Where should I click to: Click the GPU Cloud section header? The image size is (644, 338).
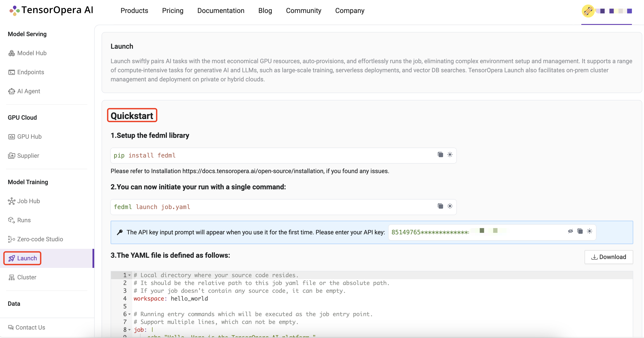22,118
